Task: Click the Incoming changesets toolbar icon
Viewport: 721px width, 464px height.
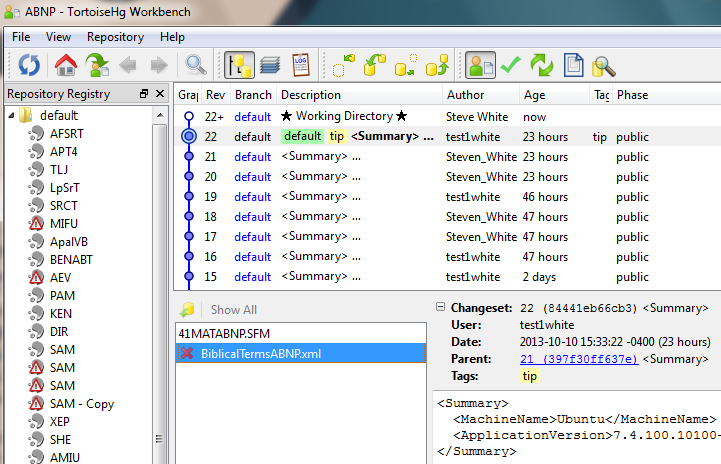Action: click(x=343, y=66)
